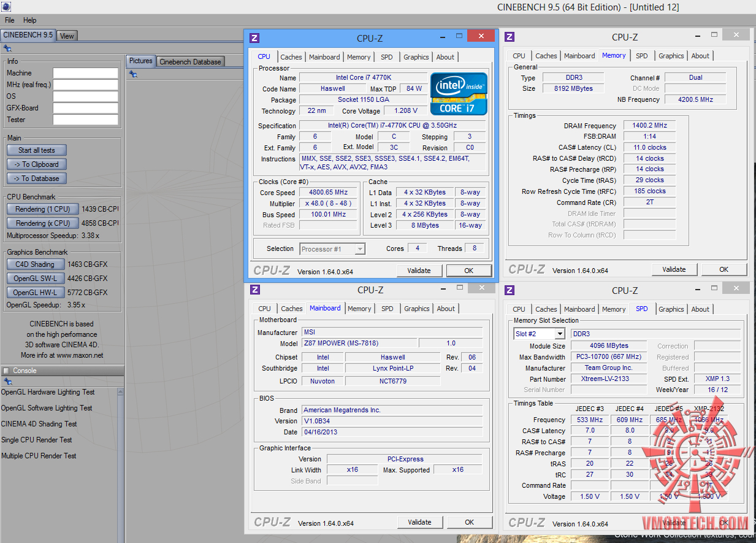Start the OpenGL HW-L graphics test
756x543 pixels.
35,293
